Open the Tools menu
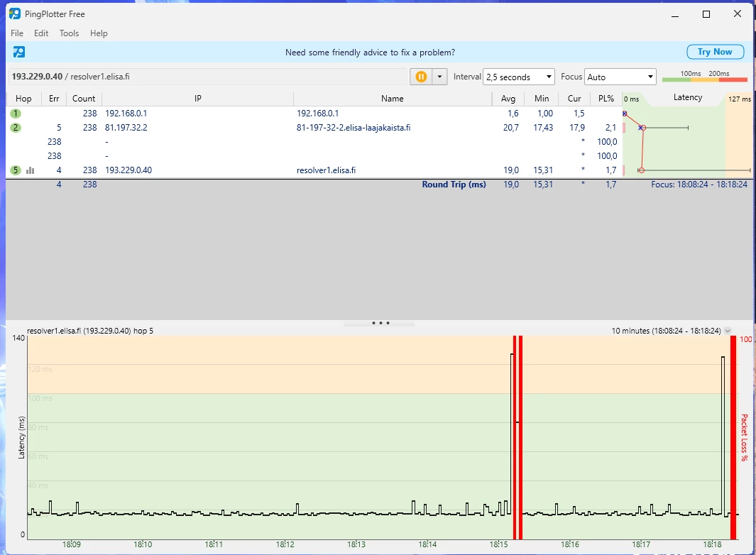 (x=69, y=33)
